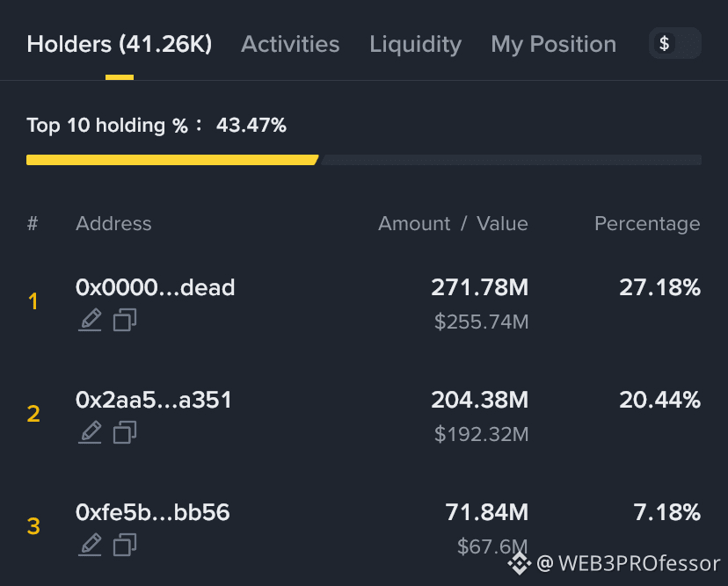
Task: Copy the 0x2aa5...a351 address
Action: 125,432
